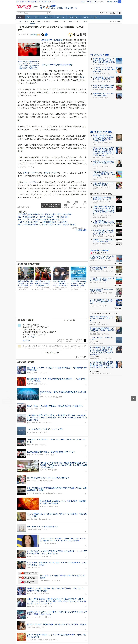This screenshot has height=644, width=138.
Task: Play video ranking item 金正恩氏が激怒 thumbnail
Action: tap(119, 200)
